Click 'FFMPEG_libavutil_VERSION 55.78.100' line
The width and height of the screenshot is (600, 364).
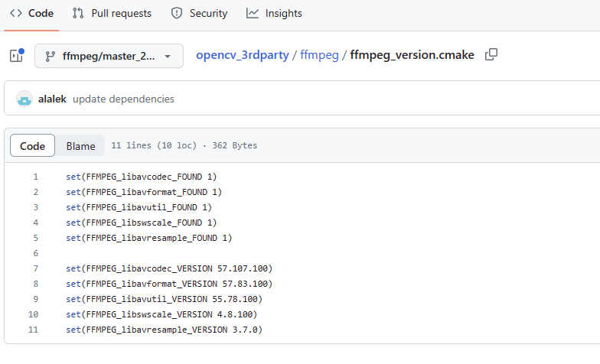pyautogui.click(x=164, y=299)
